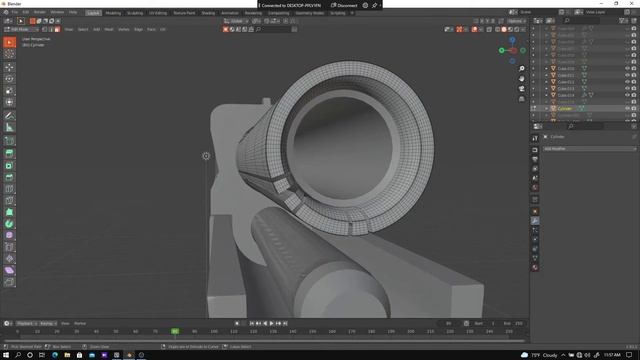Open the Material properties tab
The width and height of the screenshot is (640, 360).
click(535, 267)
